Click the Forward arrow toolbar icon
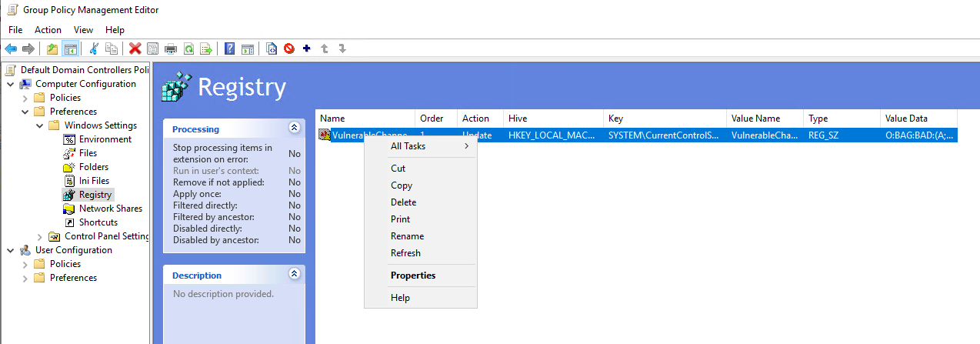The width and height of the screenshot is (980, 344). pyautogui.click(x=28, y=48)
